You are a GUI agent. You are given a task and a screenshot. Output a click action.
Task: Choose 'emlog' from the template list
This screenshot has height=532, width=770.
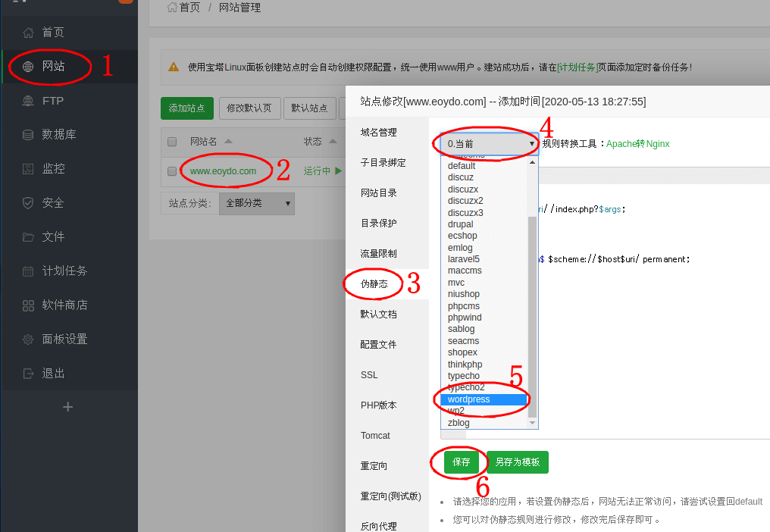pos(484,248)
